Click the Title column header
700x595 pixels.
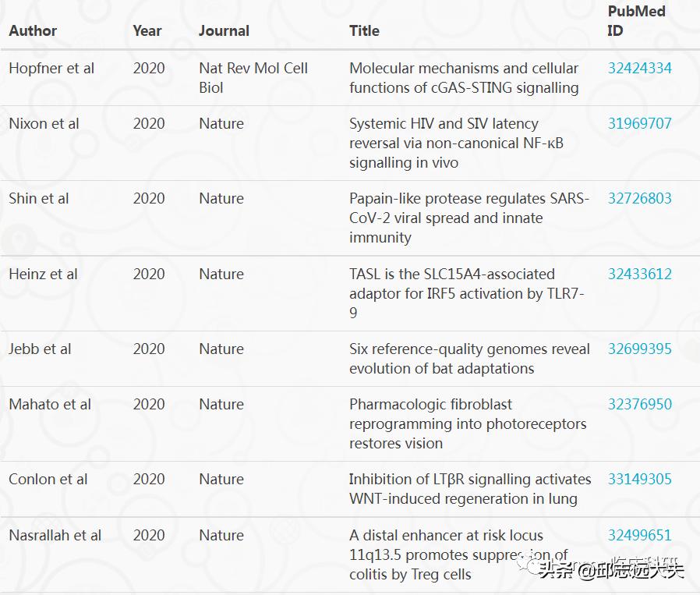coord(364,31)
